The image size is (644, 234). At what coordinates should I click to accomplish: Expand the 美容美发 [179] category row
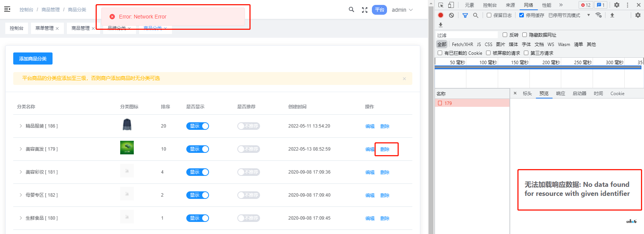click(21, 149)
